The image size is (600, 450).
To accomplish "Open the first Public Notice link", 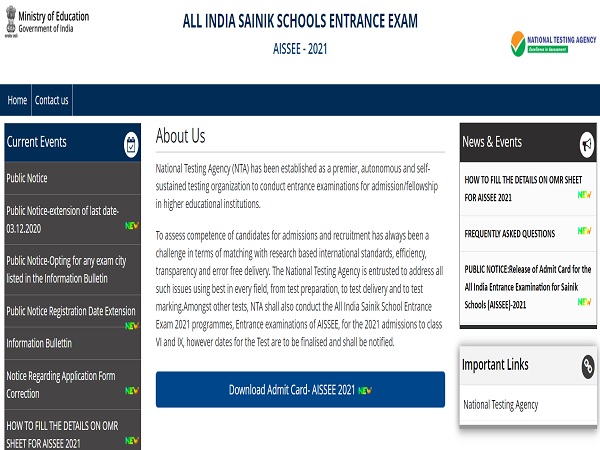I will [27, 178].
